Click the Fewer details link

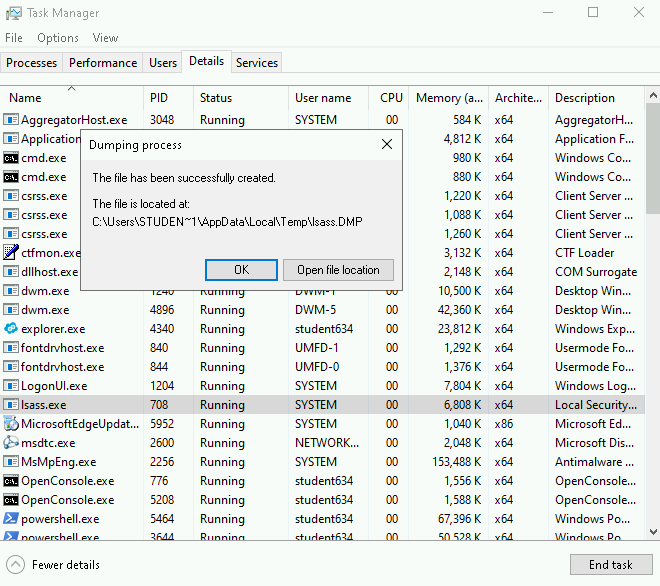click(x=66, y=565)
